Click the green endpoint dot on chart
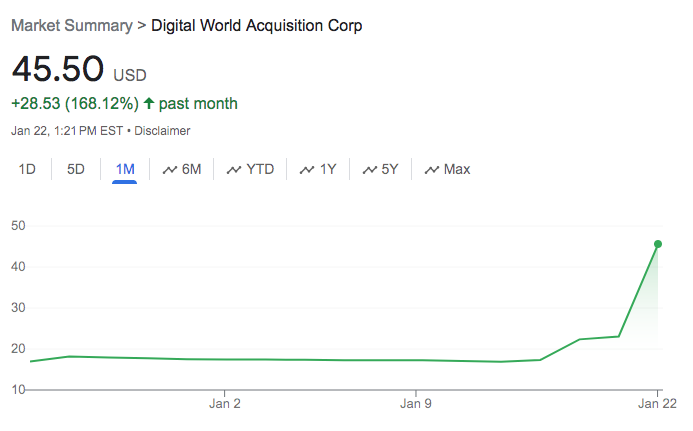The width and height of the screenshot is (693, 431). [658, 244]
